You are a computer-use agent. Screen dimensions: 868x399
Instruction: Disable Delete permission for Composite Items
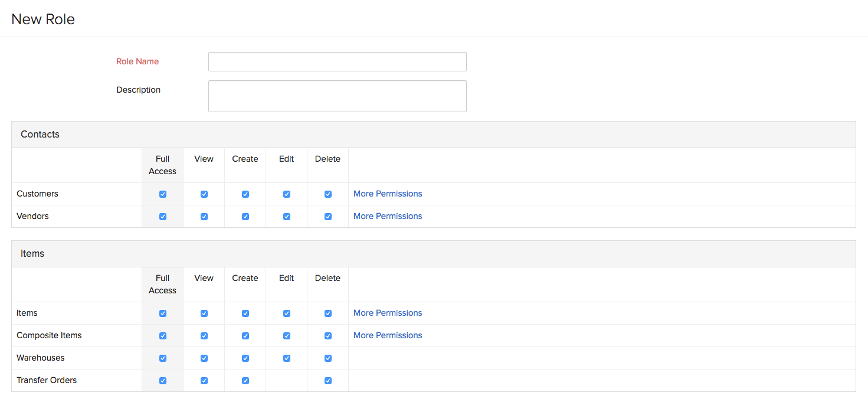click(328, 336)
